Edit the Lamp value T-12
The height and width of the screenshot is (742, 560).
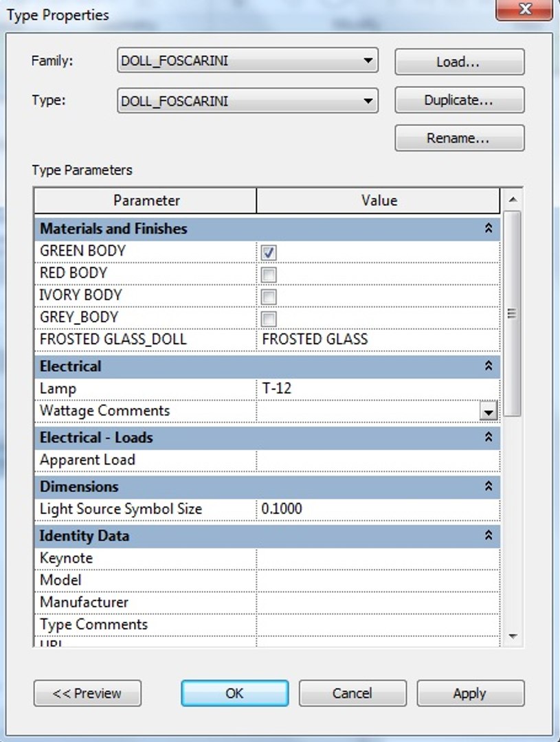(378, 388)
